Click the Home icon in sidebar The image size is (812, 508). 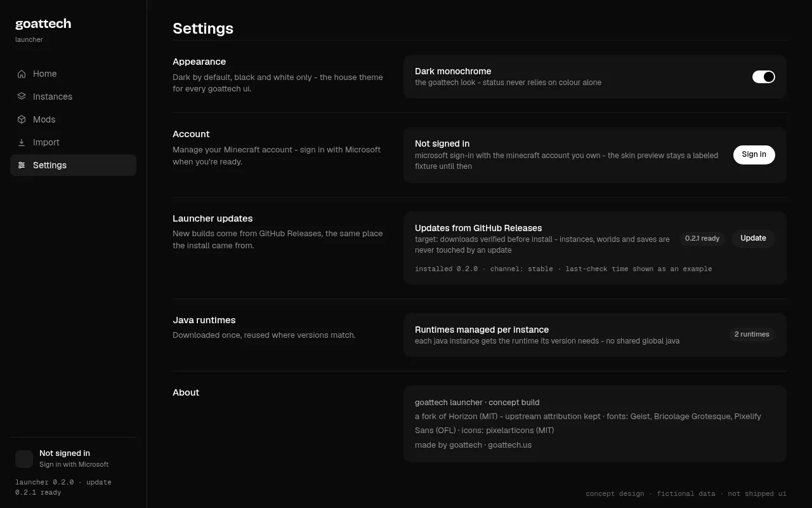point(22,74)
